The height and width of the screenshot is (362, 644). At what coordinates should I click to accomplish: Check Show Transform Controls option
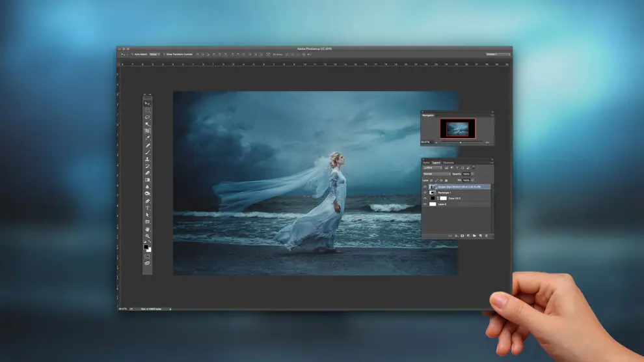tap(163, 54)
